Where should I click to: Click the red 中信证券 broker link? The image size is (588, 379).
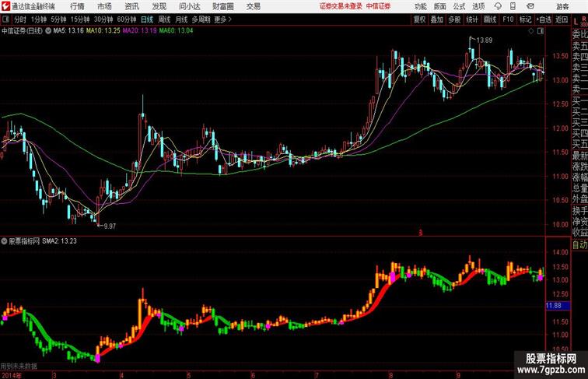[x=378, y=6]
